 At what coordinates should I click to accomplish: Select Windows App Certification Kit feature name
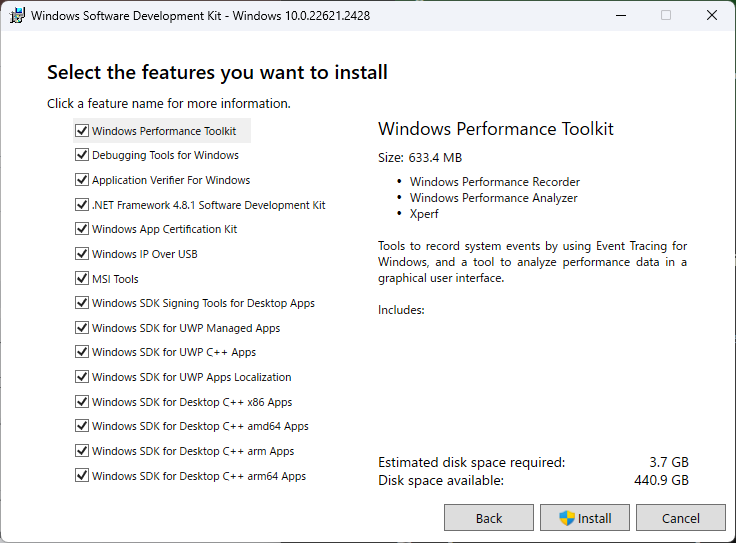point(164,229)
